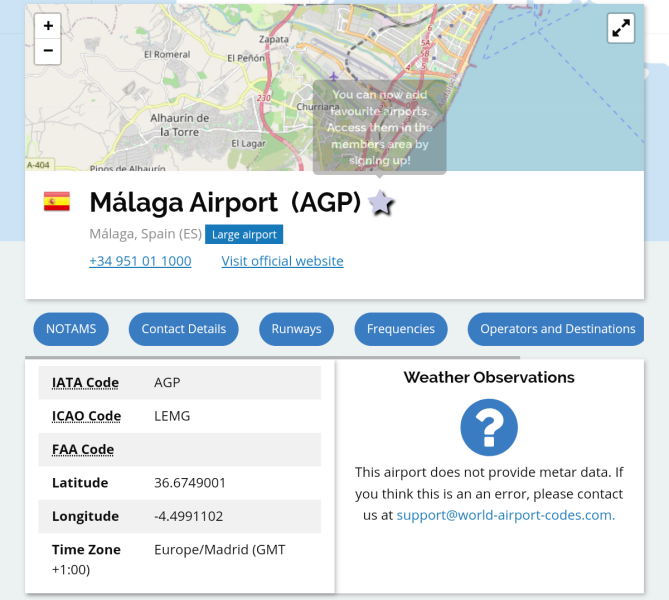669x600 pixels.
Task: Expand the map to fullscreen
Action: (621, 29)
